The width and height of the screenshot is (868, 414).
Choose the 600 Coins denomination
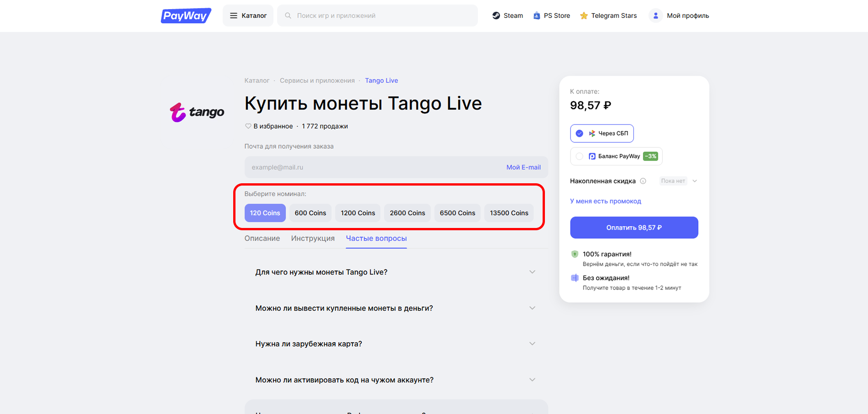(x=310, y=213)
